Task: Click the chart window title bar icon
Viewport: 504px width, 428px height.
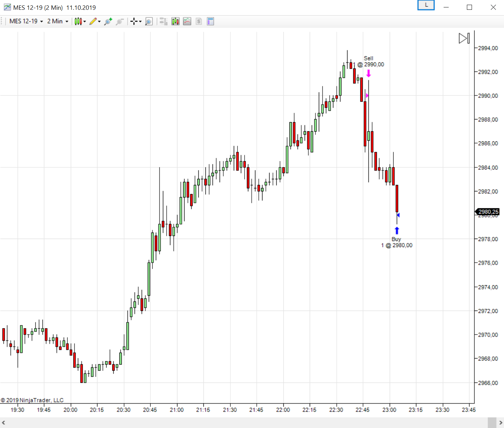Action: 7,7
